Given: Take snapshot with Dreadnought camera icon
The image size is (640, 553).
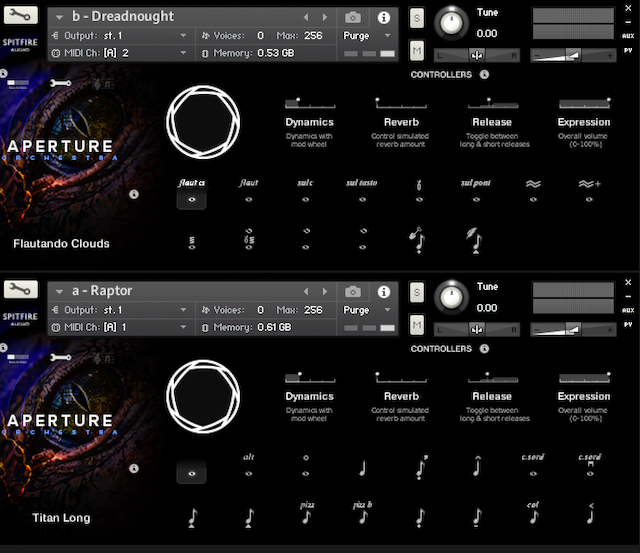Looking at the screenshot, I should [353, 18].
